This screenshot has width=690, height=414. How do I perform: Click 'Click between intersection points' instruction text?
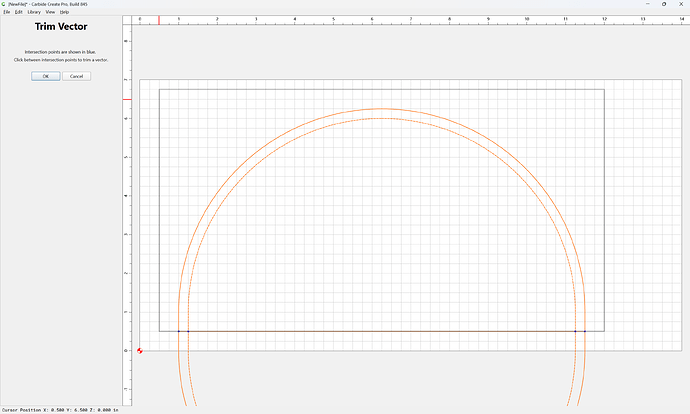pyautogui.click(x=61, y=60)
